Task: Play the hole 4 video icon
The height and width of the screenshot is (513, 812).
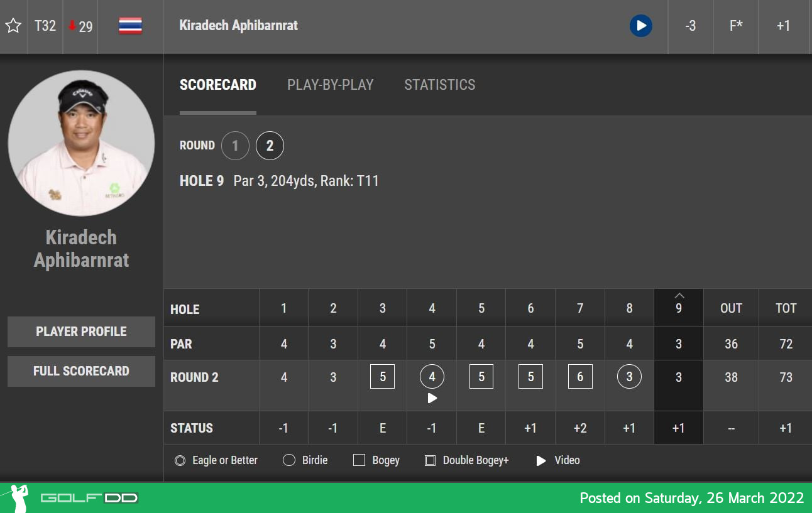Action: tap(432, 398)
